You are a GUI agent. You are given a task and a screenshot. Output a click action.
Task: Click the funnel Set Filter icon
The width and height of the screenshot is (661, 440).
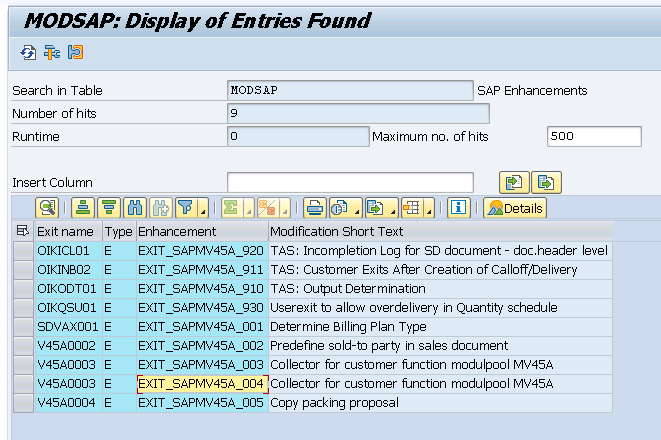[184, 208]
